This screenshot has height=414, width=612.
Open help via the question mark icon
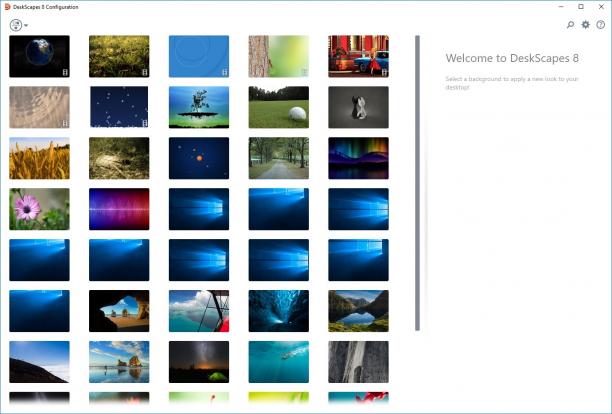(x=600, y=25)
